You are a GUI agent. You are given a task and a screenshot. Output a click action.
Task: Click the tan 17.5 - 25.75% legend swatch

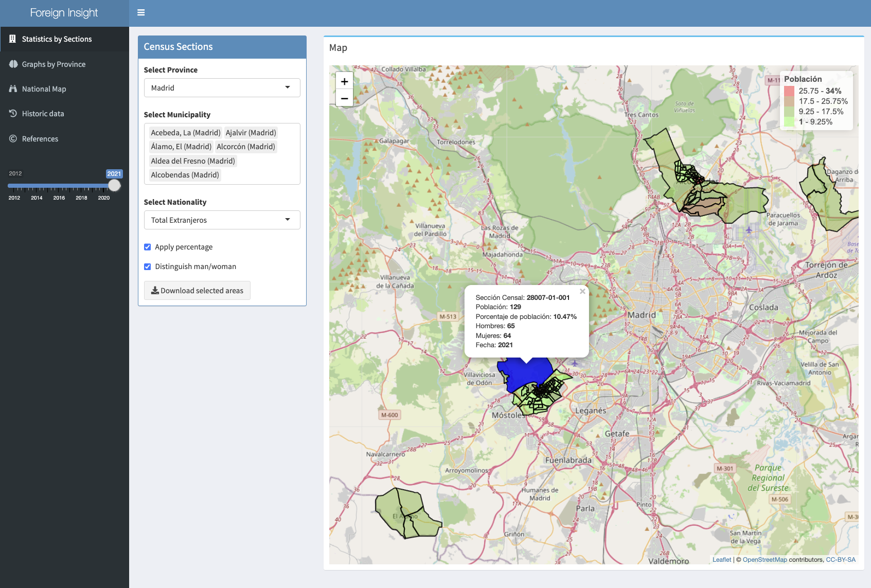tap(789, 101)
